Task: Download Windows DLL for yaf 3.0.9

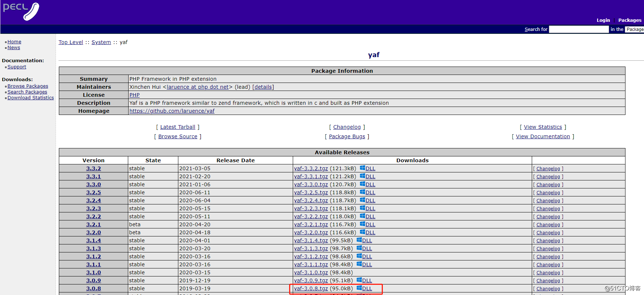Action: 364,280
